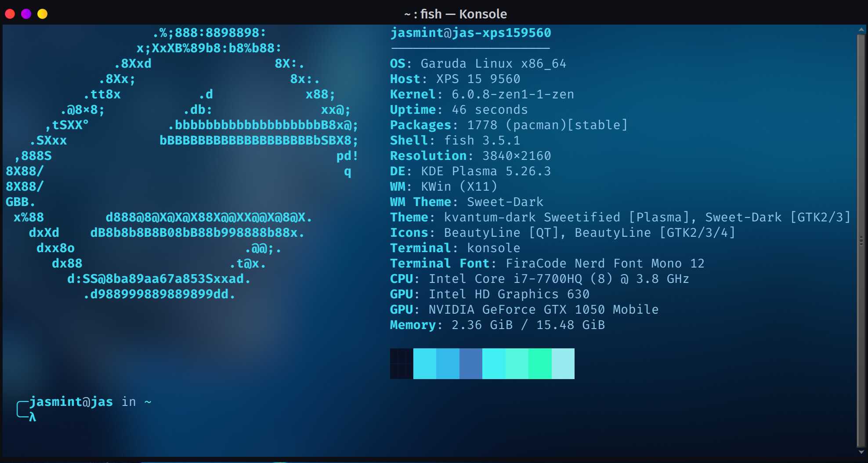Click the ASCII line '.d988999889889899dd.'
Viewport: 868px width, 463px height.
159,294
